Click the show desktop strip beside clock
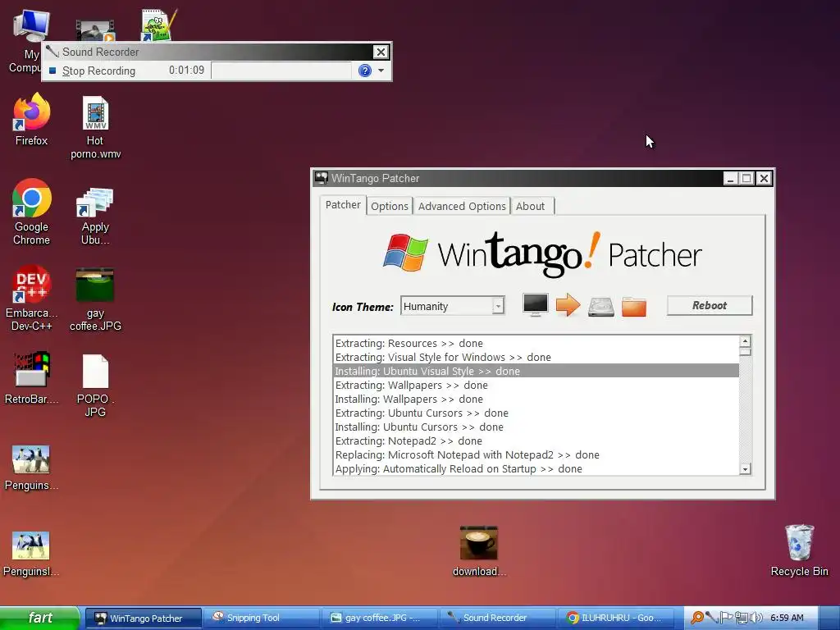840x630 pixels. pyautogui.click(x=829, y=619)
